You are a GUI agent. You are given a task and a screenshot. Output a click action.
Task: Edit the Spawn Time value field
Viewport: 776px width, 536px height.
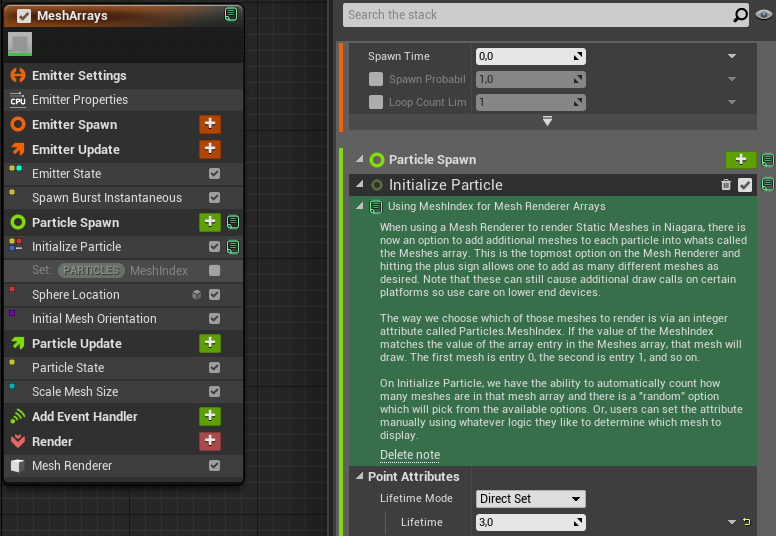[531, 56]
